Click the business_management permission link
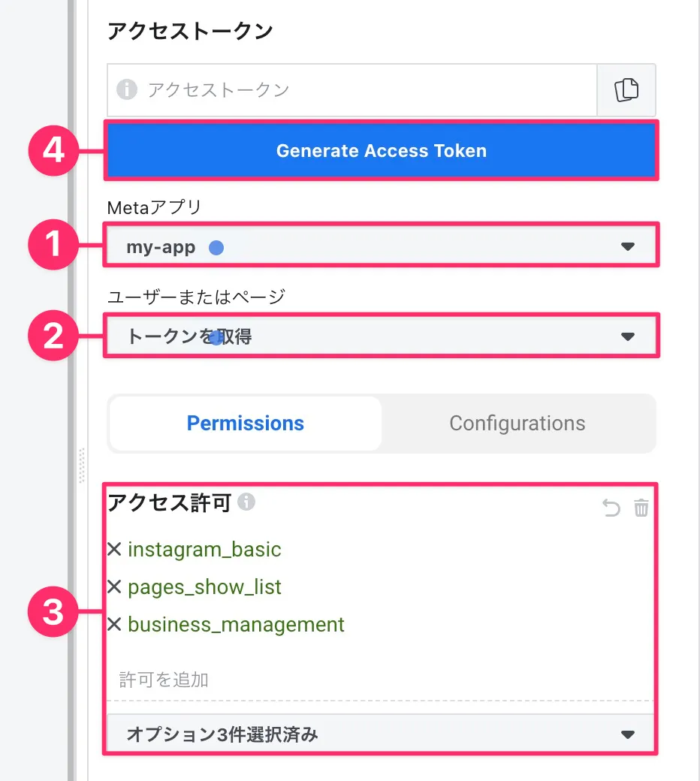 [x=236, y=625]
